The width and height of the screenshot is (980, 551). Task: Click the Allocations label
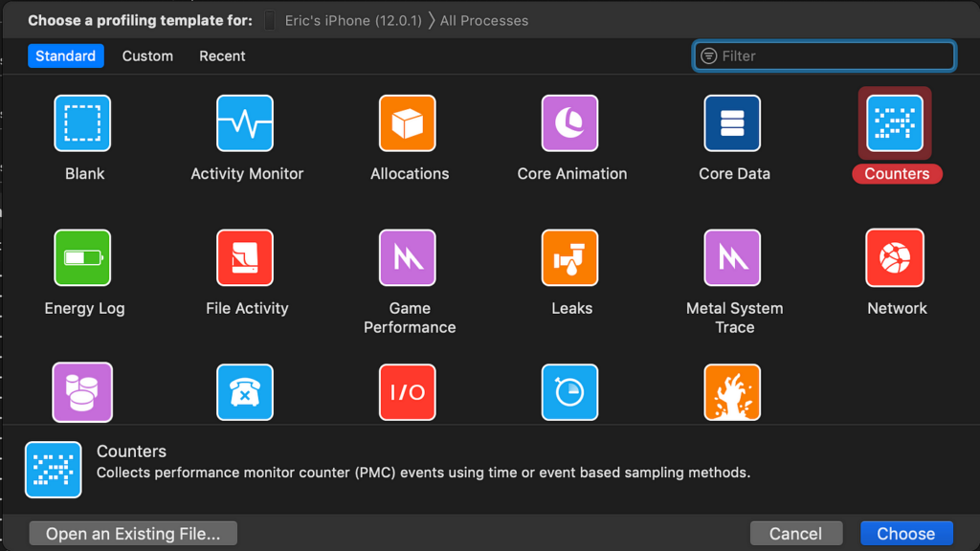point(410,174)
